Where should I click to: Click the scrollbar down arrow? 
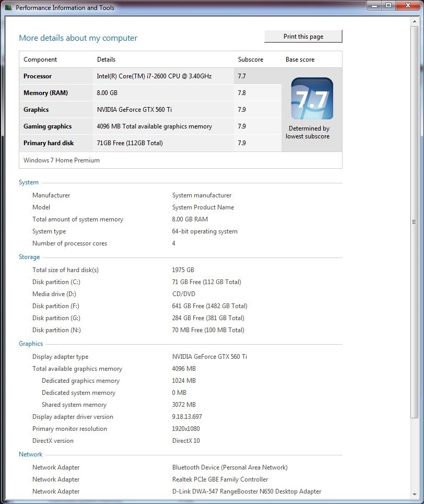tap(415, 495)
